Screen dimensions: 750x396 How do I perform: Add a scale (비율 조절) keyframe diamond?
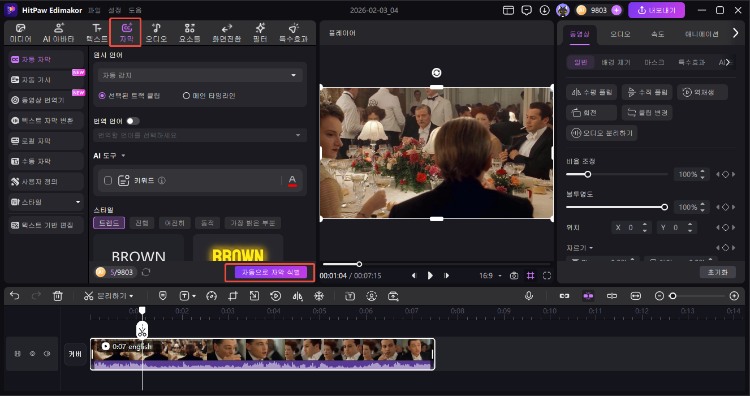click(726, 175)
